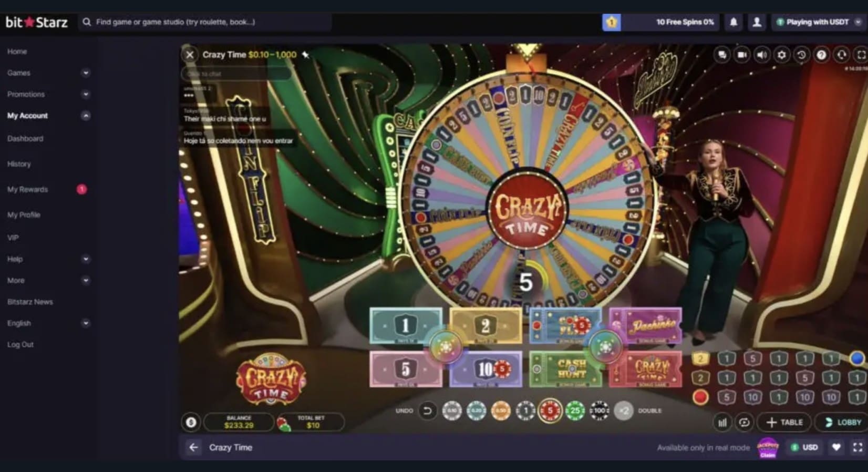Add Crazy Time to favorites heart icon
Viewport: 868px width, 472px height.
836,447
